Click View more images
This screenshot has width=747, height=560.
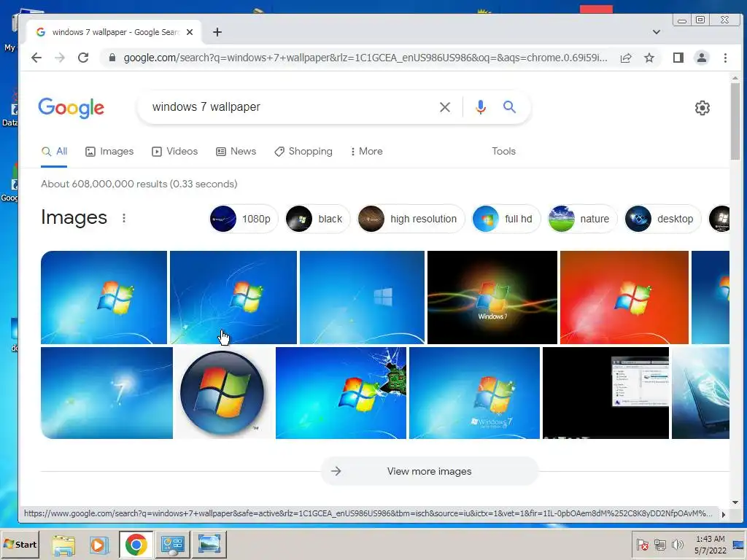click(429, 472)
